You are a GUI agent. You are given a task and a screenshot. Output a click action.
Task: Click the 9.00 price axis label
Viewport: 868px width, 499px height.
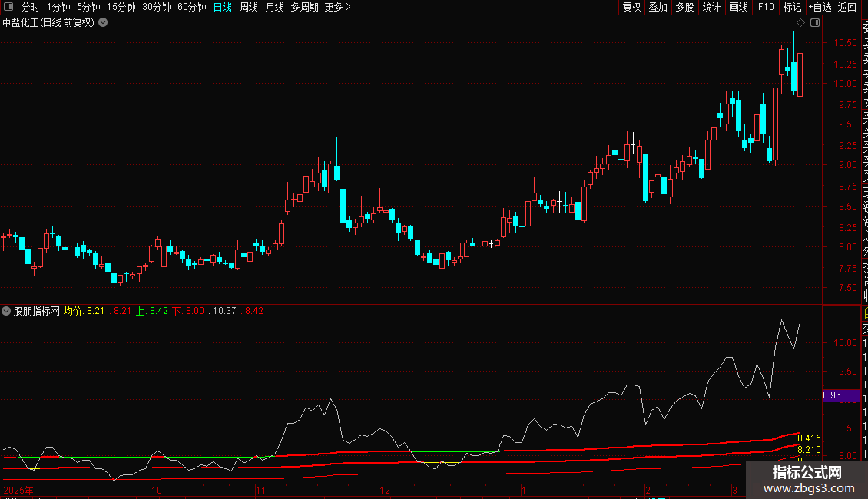coord(847,165)
